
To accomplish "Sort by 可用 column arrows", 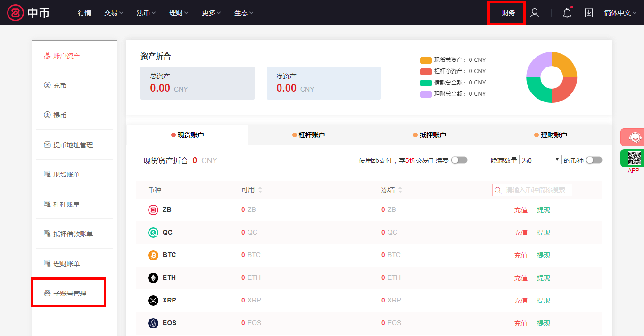I will (260, 190).
